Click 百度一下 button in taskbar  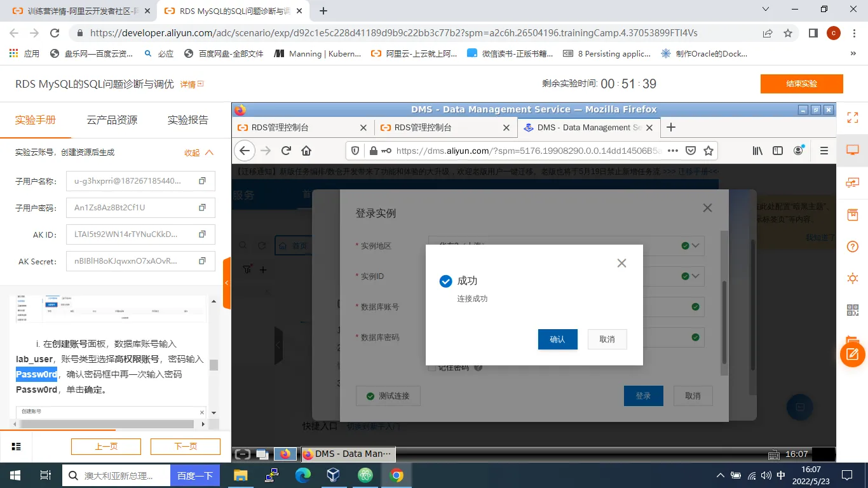(x=194, y=475)
